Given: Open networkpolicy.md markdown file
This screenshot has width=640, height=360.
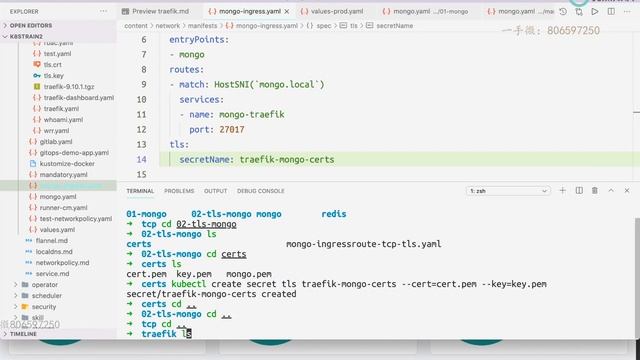Looking at the screenshot, I should 62,263.
